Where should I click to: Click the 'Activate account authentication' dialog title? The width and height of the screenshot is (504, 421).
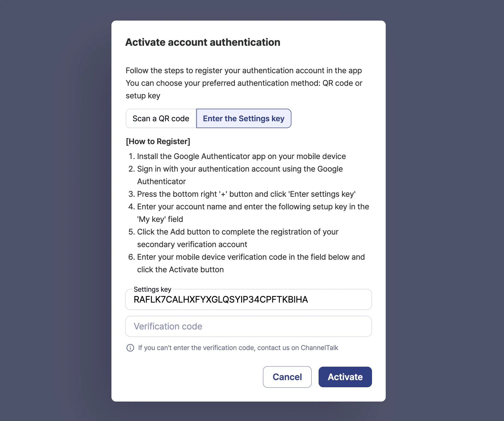pyautogui.click(x=203, y=42)
